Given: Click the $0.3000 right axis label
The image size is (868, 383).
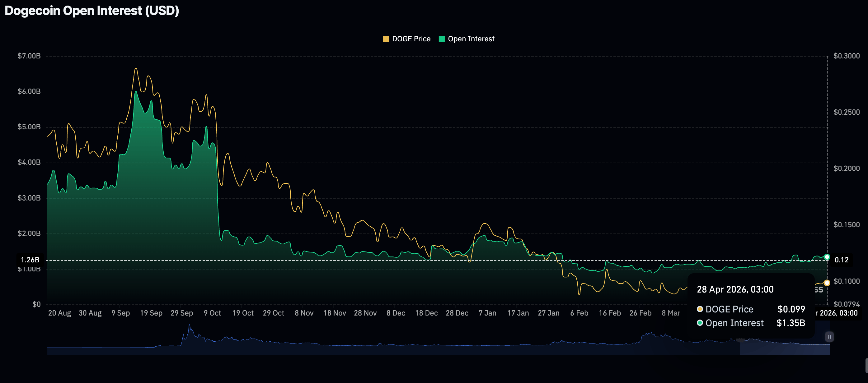Looking at the screenshot, I should pos(847,56).
